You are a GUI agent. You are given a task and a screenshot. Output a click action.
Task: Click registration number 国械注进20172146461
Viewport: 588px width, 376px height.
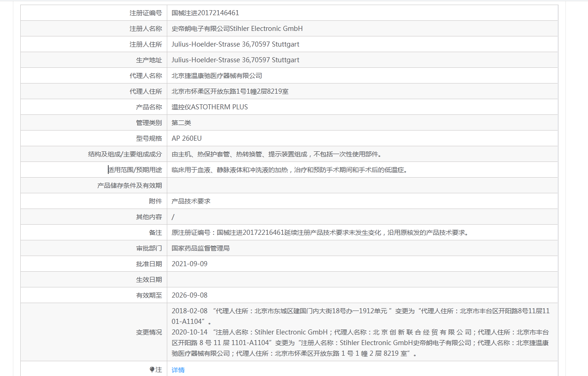(x=205, y=13)
